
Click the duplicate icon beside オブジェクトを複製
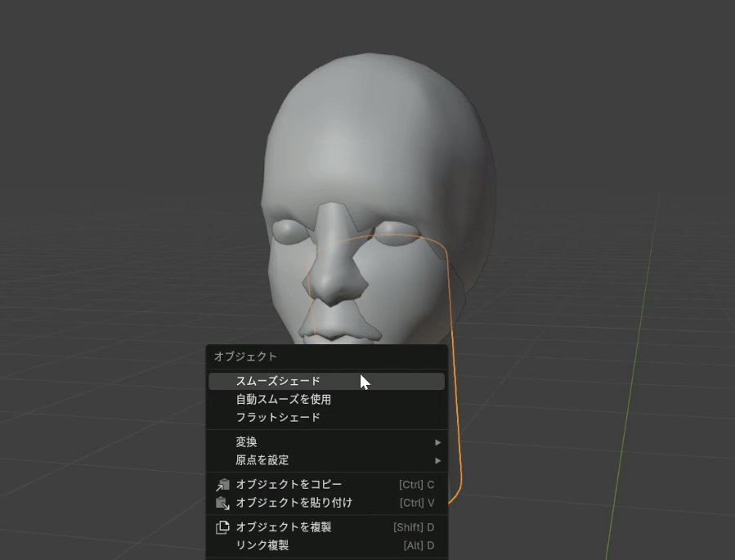click(x=222, y=527)
